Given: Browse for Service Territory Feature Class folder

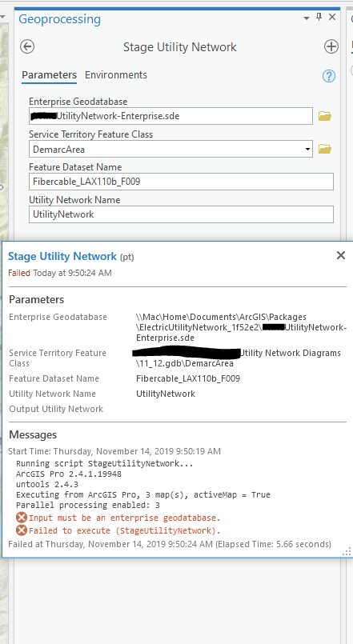Looking at the screenshot, I should pyautogui.click(x=325, y=149).
